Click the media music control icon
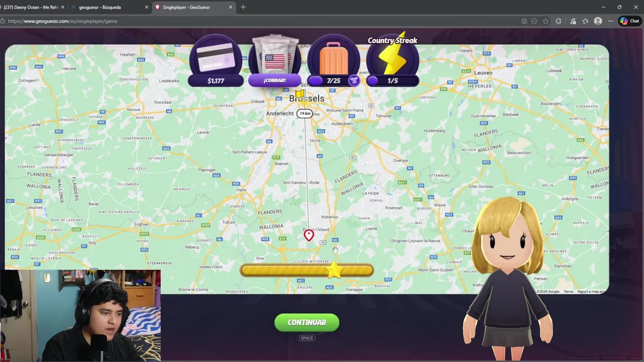This screenshot has height=362, width=644. pos(573,21)
